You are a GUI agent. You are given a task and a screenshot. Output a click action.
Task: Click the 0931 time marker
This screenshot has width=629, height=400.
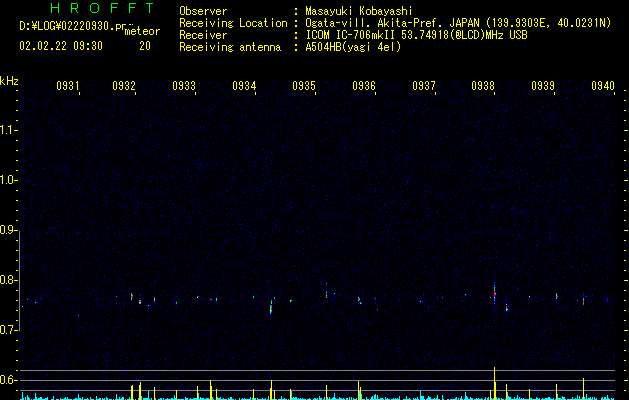click(67, 86)
